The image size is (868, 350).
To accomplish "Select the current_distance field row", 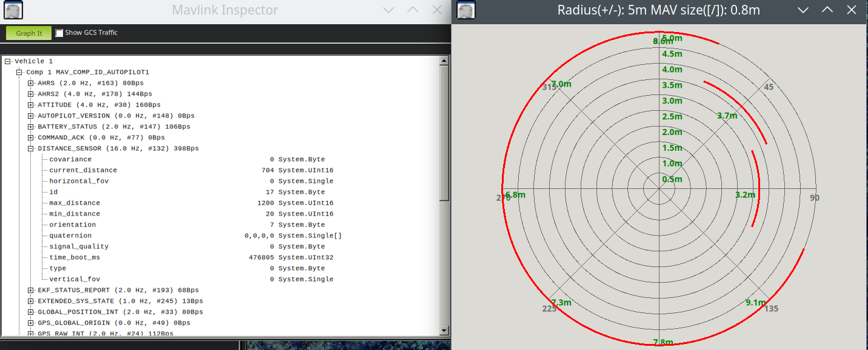I will 83,170.
